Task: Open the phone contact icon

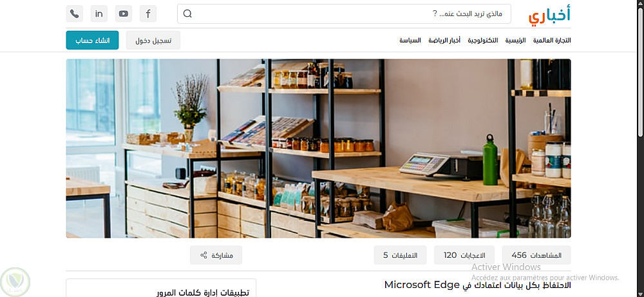Action: tap(74, 14)
